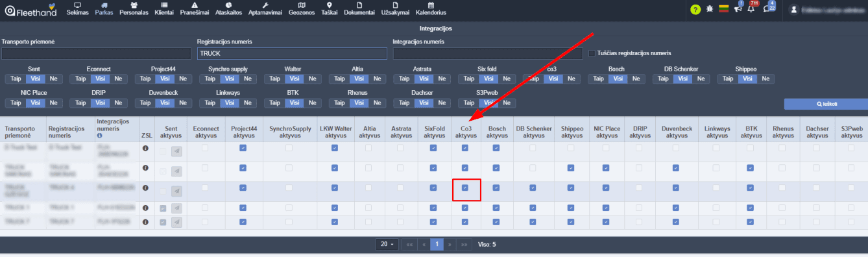The image size is (868, 257).
Task: Open the Lithuanian flag language selector
Action: [x=723, y=9]
